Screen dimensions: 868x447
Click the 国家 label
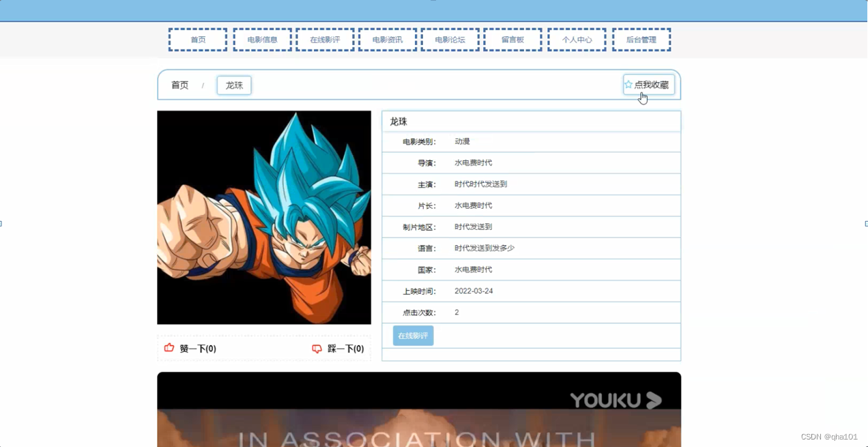(426, 270)
